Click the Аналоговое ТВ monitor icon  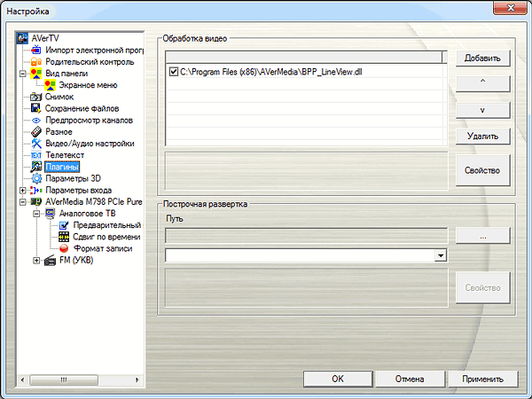click(50, 214)
